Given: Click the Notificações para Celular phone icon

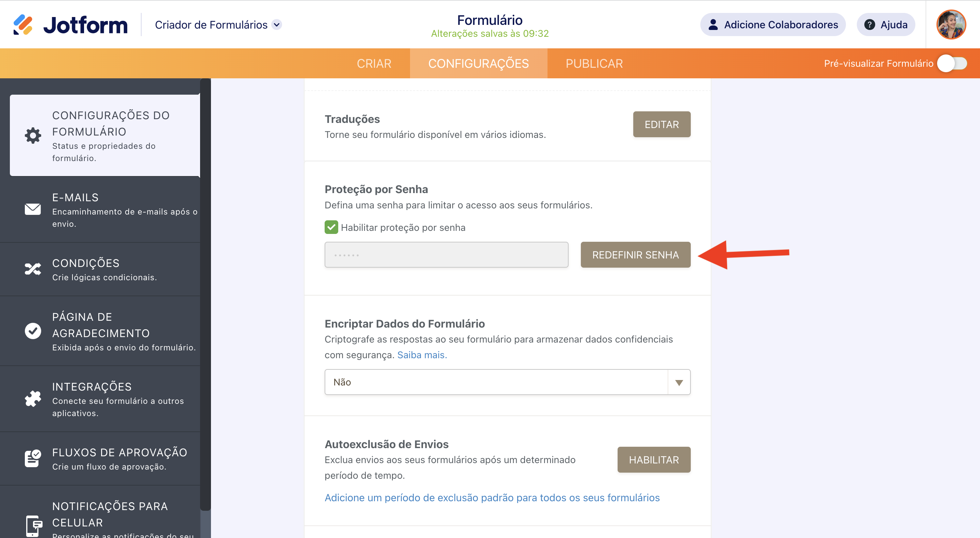Looking at the screenshot, I should pyautogui.click(x=33, y=525).
